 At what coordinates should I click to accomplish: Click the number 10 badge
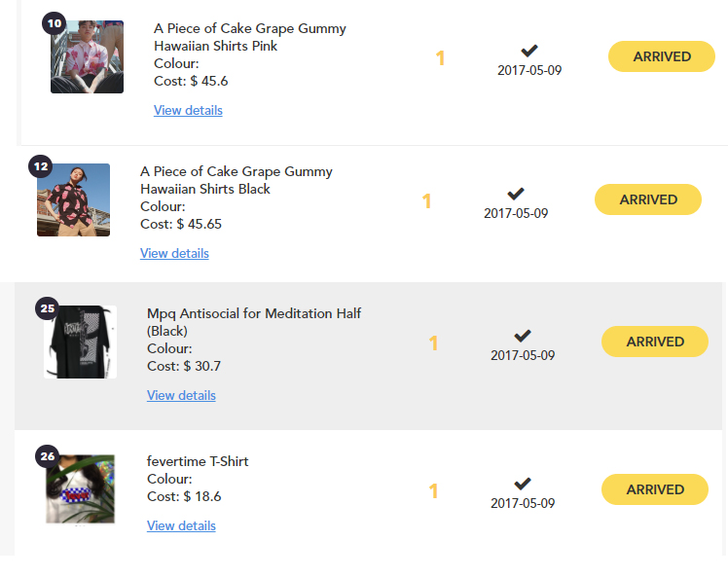click(55, 22)
